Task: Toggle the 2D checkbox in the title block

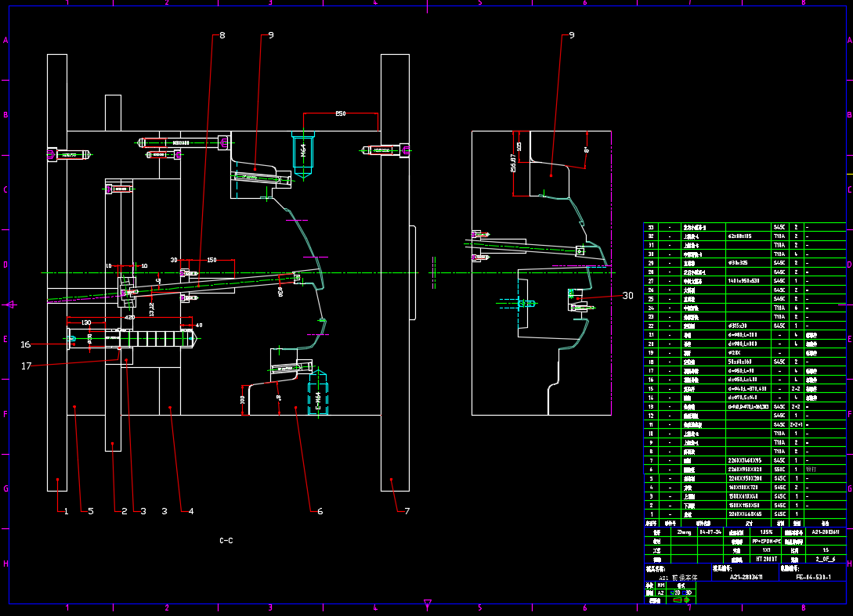Action: [x=670, y=593]
